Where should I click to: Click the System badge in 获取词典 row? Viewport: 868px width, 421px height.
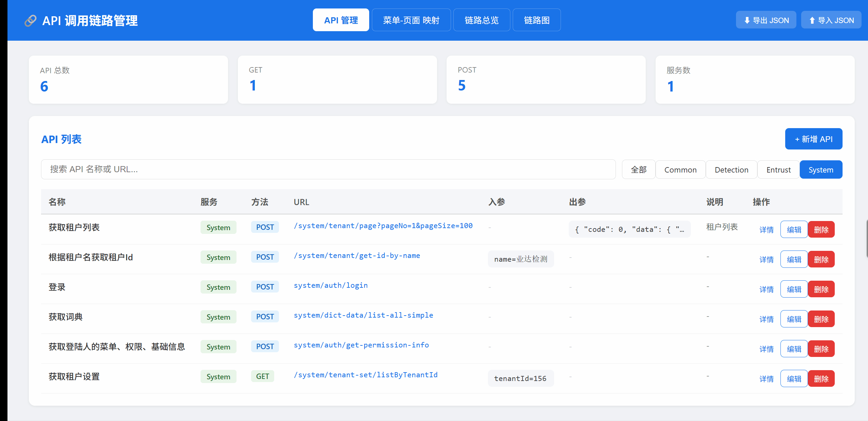pos(218,317)
